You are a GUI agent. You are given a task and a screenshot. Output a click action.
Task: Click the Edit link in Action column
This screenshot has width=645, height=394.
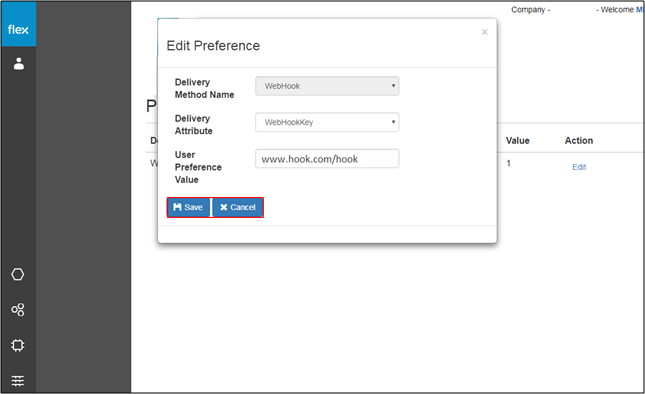pyautogui.click(x=579, y=167)
